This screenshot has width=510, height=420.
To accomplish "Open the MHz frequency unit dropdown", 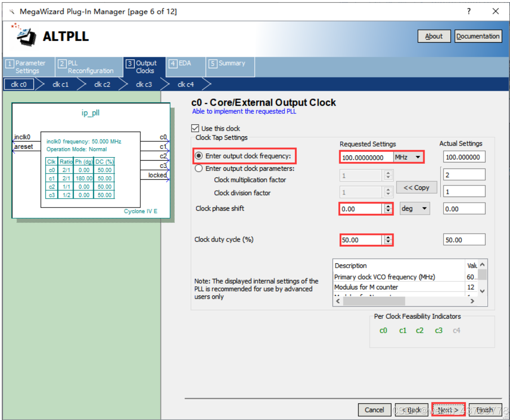I will click(408, 157).
